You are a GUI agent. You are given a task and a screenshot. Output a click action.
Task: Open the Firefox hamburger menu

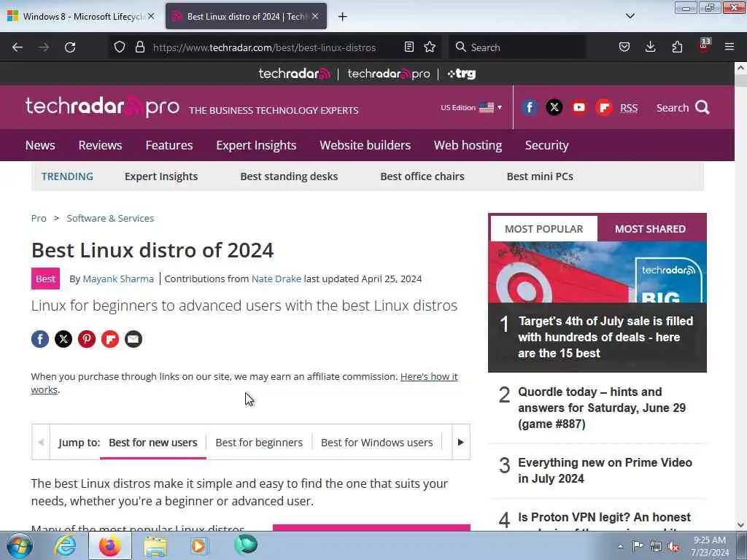729,47
